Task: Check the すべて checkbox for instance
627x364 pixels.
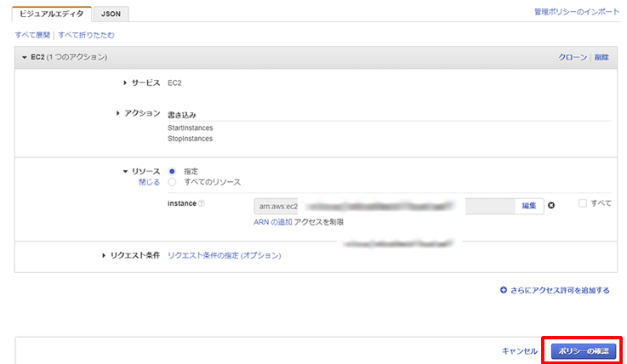Action: pos(583,203)
